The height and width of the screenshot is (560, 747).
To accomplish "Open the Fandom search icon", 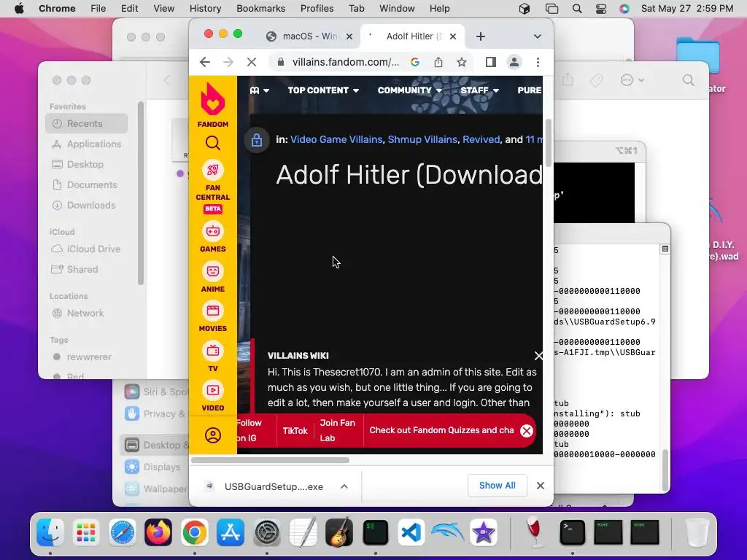I will pyautogui.click(x=212, y=143).
